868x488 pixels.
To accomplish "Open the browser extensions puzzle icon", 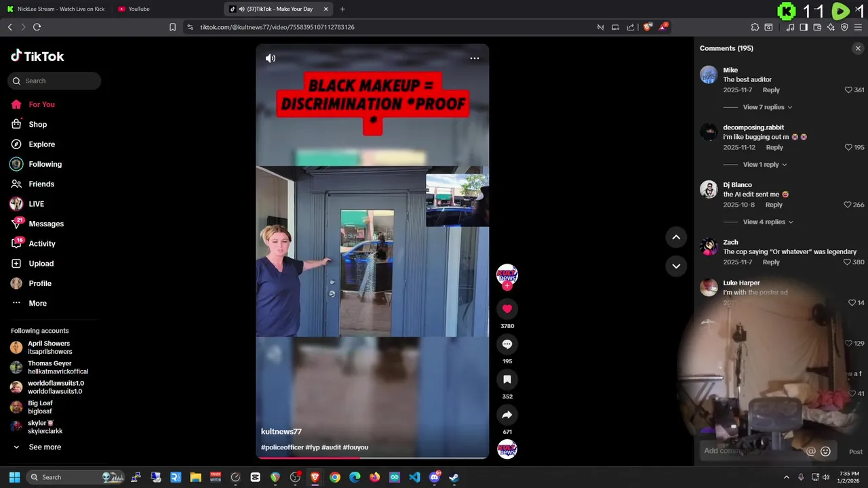I will click(x=755, y=27).
